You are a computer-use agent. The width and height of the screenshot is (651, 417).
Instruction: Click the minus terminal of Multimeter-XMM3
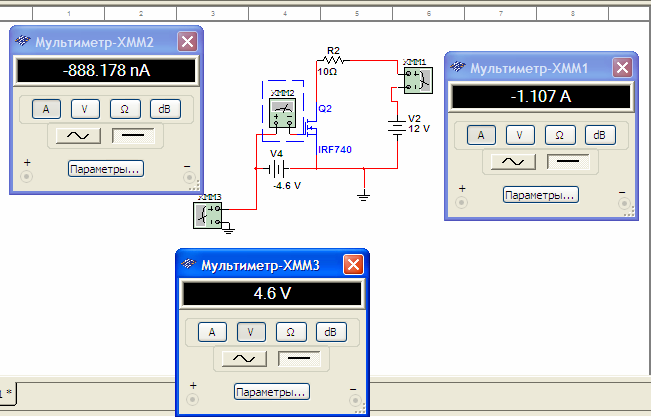(355, 401)
